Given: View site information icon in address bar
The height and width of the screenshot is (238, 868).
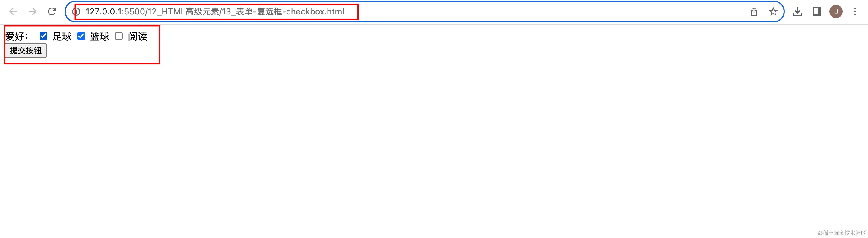Looking at the screenshot, I should [x=77, y=12].
